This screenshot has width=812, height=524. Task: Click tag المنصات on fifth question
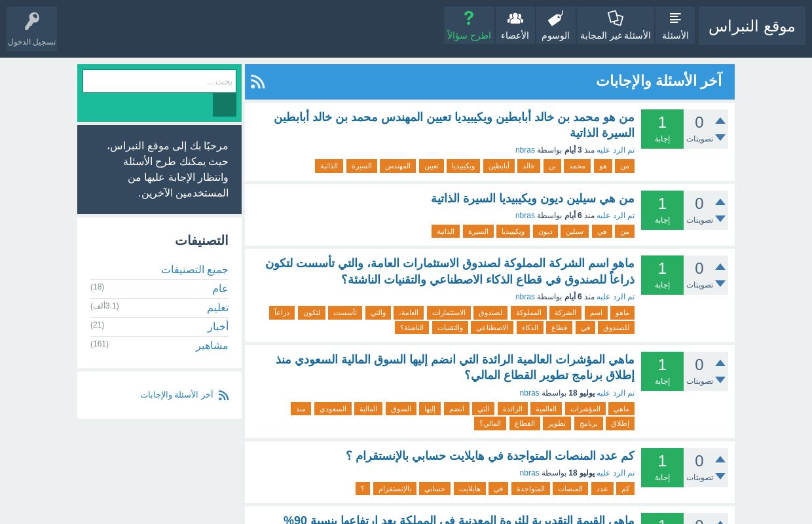tap(570, 489)
